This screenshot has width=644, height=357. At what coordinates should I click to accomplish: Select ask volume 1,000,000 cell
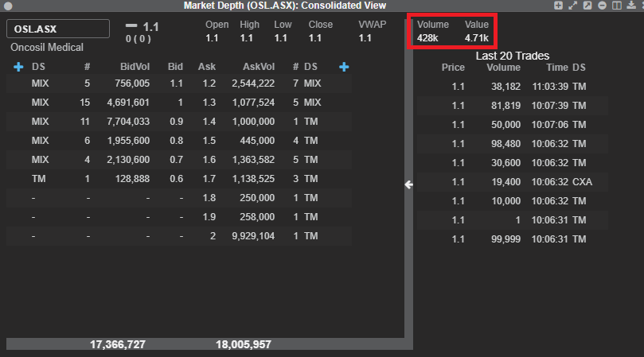(x=253, y=122)
